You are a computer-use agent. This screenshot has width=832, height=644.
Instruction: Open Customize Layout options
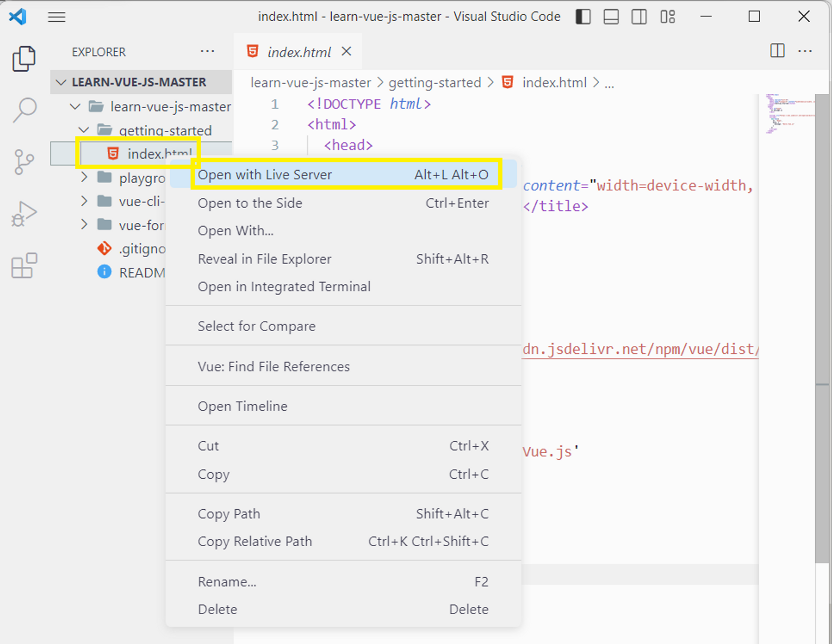[668, 17]
